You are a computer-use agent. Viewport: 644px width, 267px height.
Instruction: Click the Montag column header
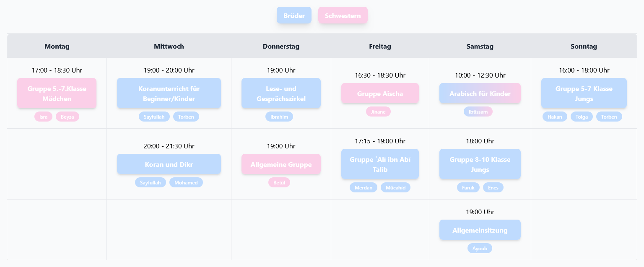[x=57, y=46]
